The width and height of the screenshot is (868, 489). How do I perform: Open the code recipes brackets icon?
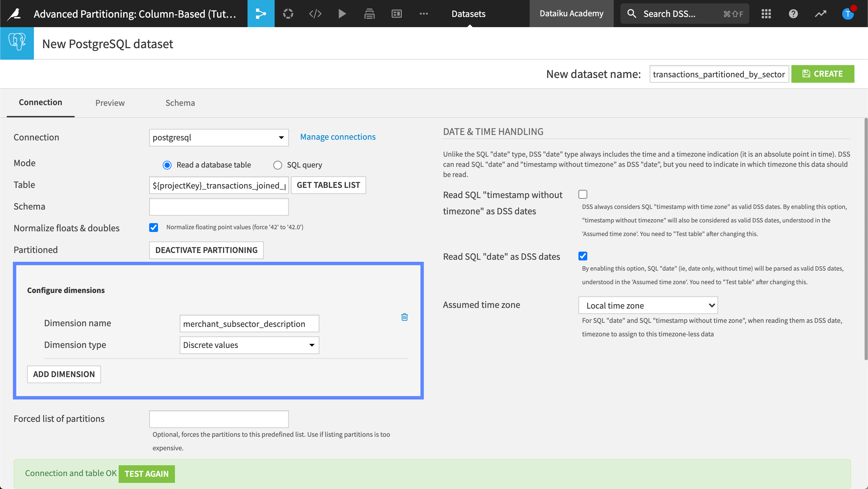[x=315, y=14]
